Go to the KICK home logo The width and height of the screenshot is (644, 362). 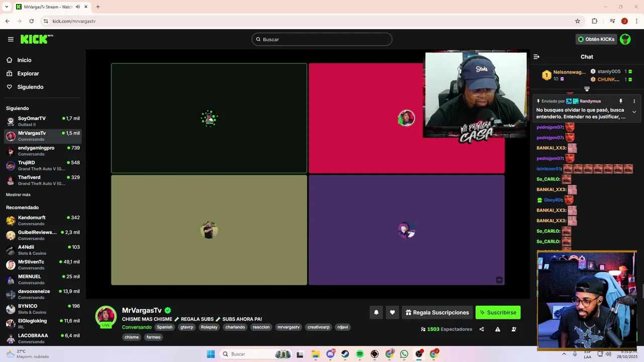tap(37, 39)
